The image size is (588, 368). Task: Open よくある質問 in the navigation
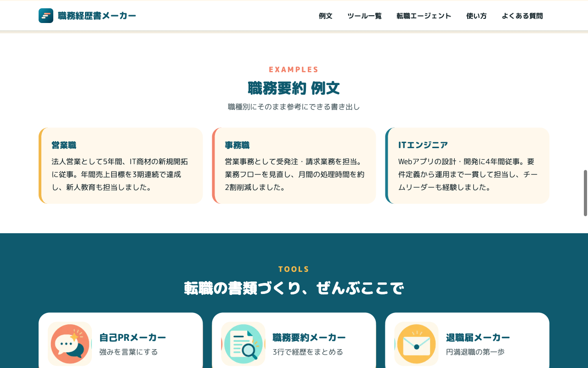tap(522, 16)
